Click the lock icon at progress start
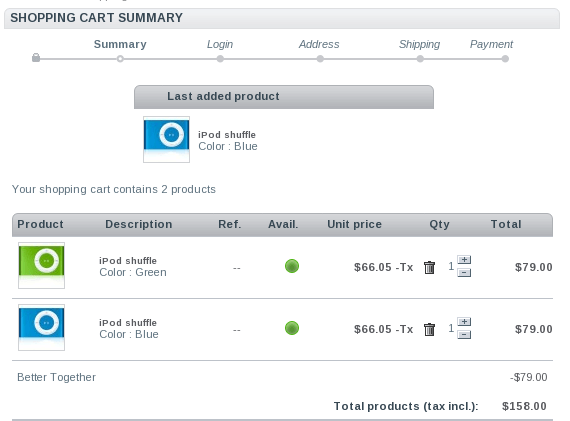The image size is (570, 421). tap(36, 57)
